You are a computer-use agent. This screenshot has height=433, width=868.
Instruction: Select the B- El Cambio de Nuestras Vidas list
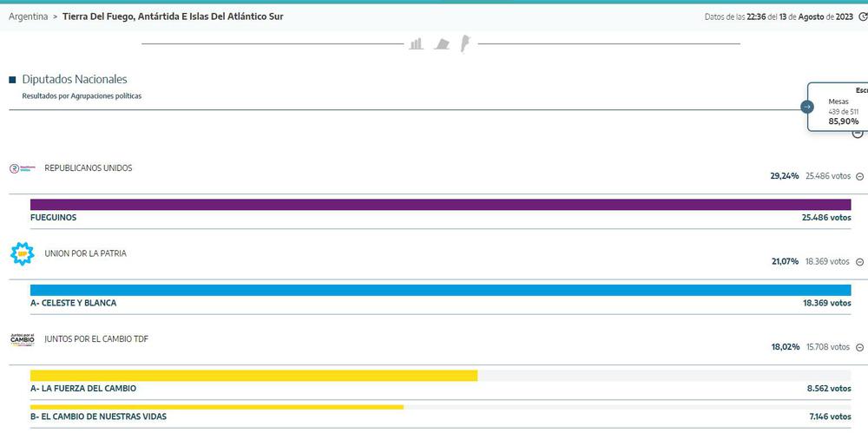point(98,417)
